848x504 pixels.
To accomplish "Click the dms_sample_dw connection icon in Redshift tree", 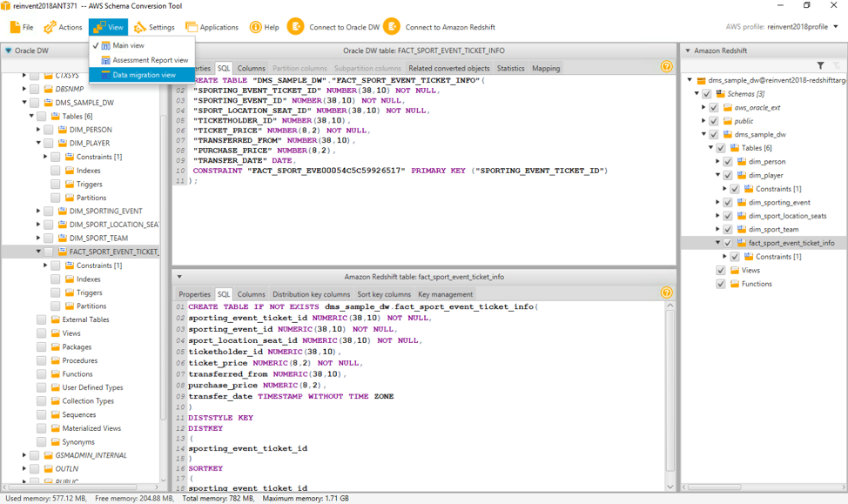I will (x=702, y=80).
